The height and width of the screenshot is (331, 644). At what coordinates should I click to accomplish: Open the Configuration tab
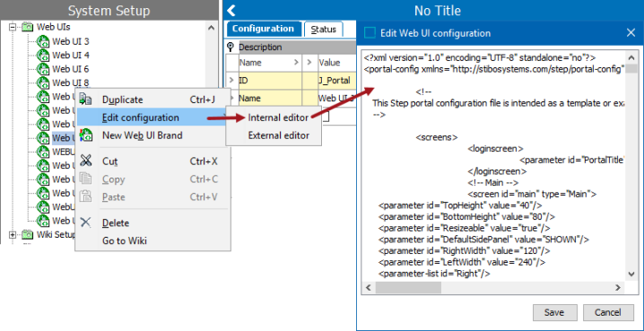pos(264,29)
